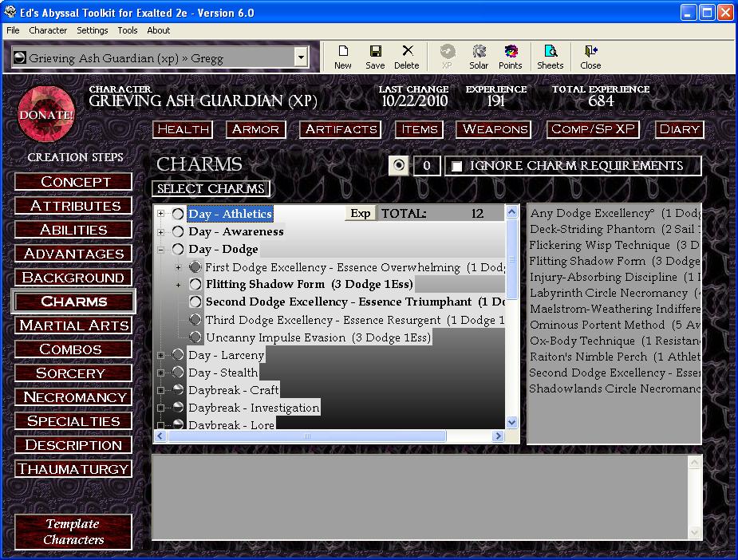Click the Select Charms button
The width and height of the screenshot is (738, 560).
[211, 189]
